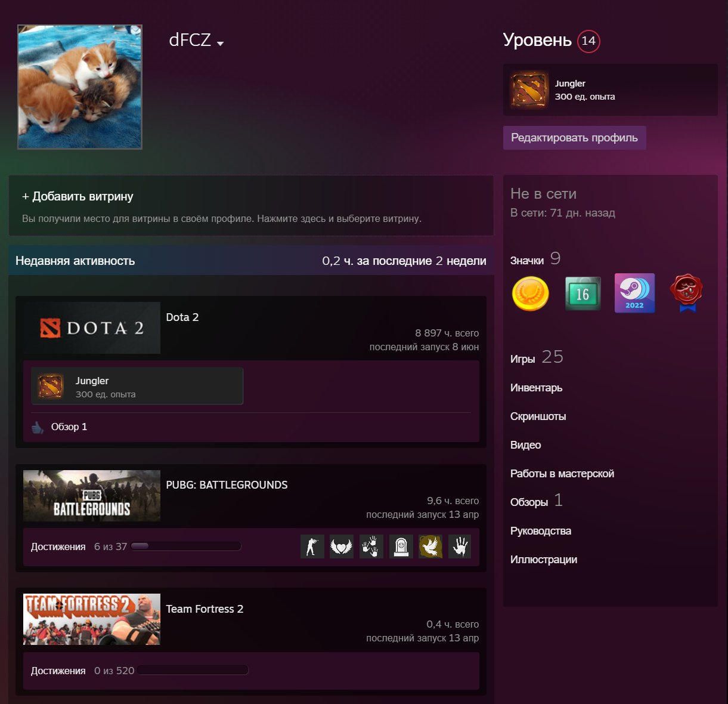Click PUBG multiple handprints achievement icon
728x704 pixels.
point(371,546)
